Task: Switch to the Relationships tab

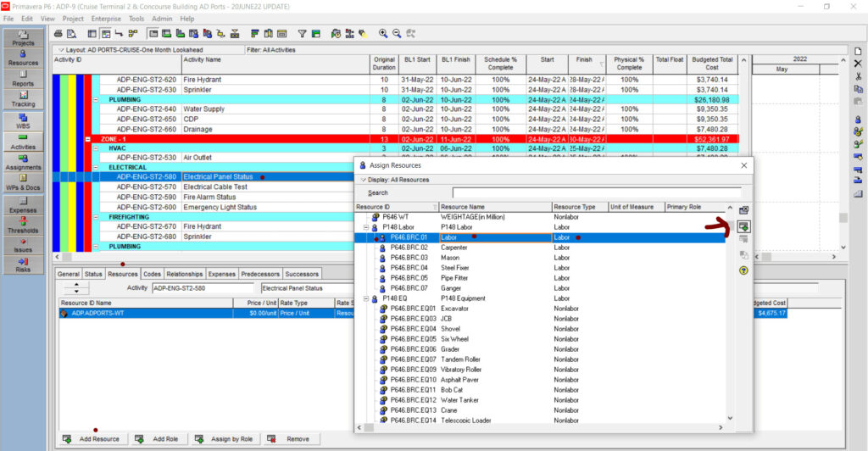Action: tap(184, 274)
